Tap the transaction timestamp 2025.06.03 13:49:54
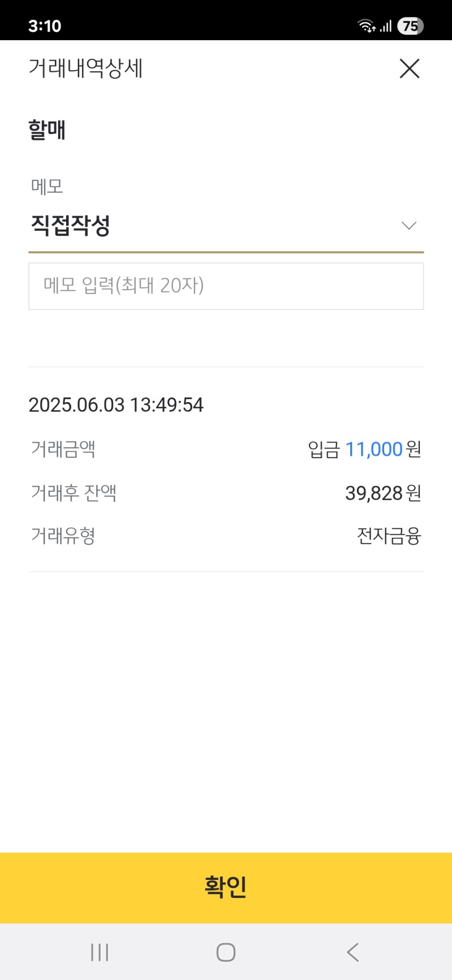 (116, 405)
